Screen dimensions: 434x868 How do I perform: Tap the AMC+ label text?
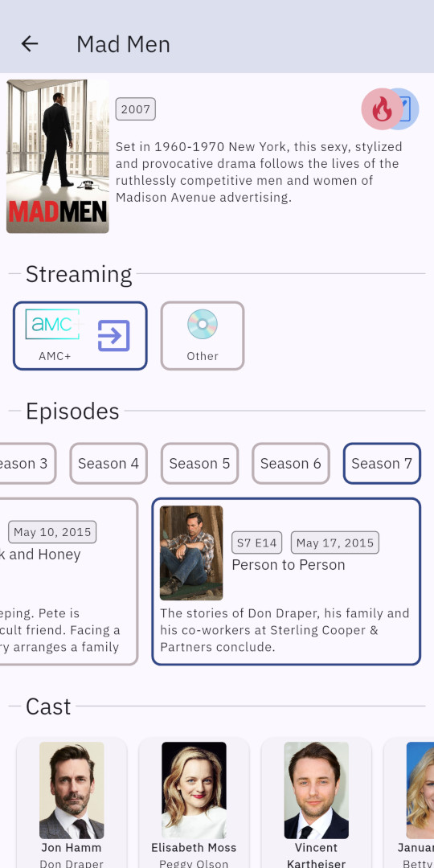pos(55,356)
